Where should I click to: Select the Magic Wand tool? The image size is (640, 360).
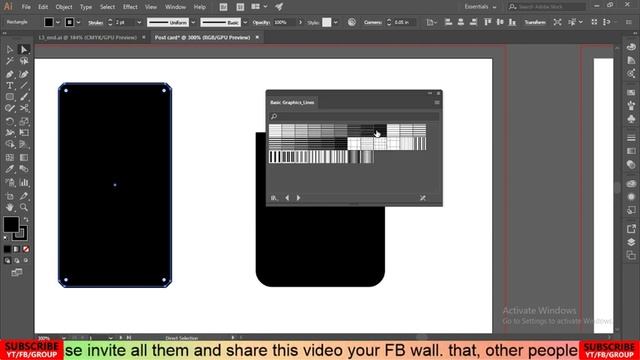10,61
